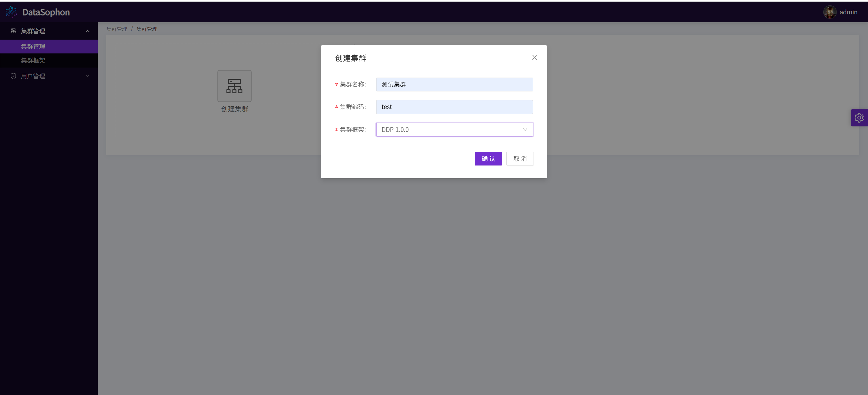868x395 pixels.
Task: Click the 创建集群 dialog title
Action: pos(350,58)
